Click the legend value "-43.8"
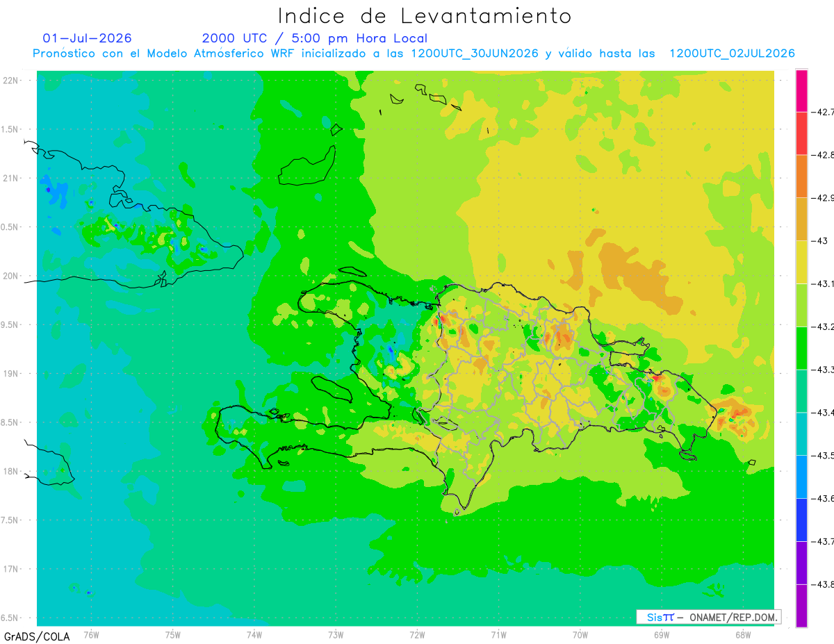Image resolution: width=834 pixels, height=644 pixels. point(824,584)
